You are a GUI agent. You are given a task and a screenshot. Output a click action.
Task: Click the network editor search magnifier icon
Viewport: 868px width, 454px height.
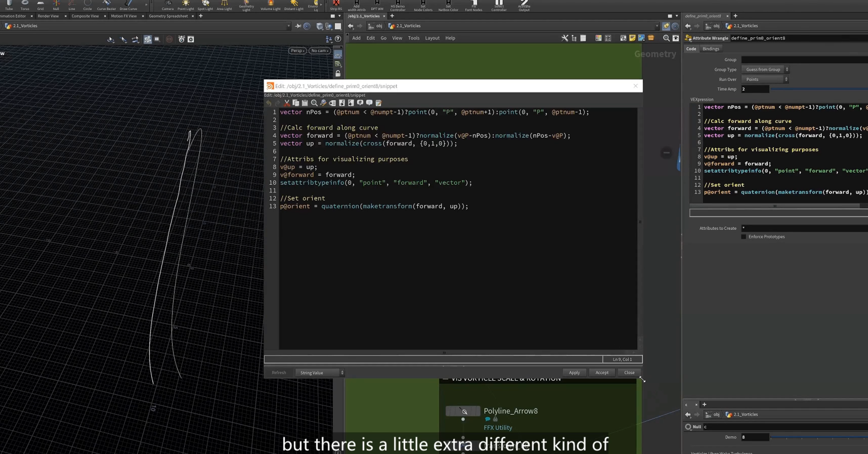click(666, 38)
